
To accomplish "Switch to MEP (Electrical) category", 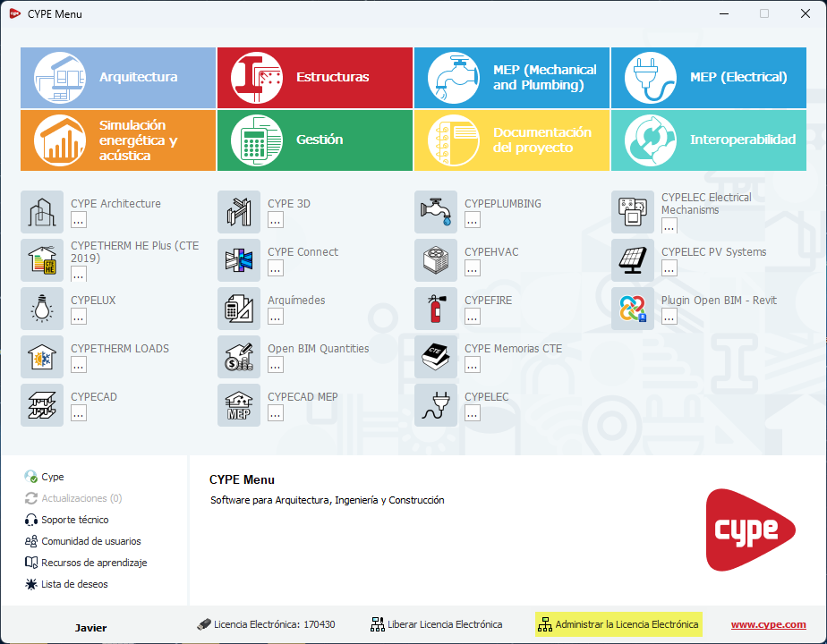I will [x=709, y=78].
